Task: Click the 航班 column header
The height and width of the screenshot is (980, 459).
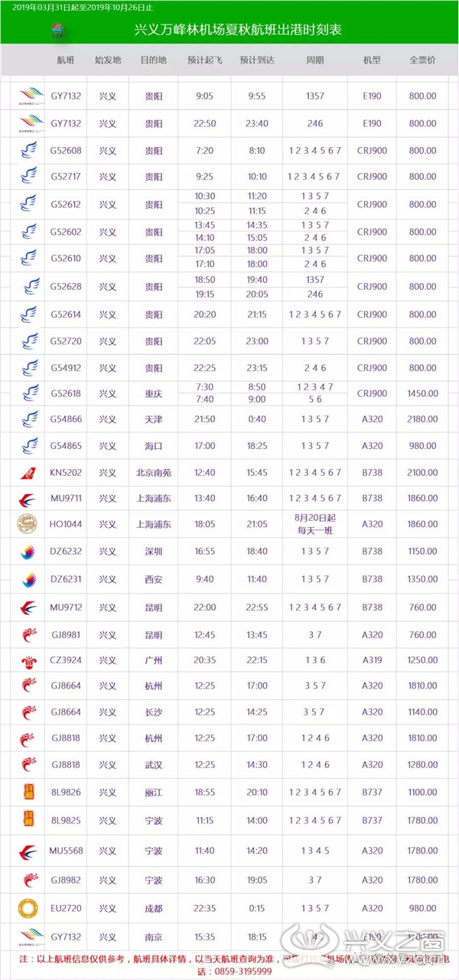Action: 67,60
